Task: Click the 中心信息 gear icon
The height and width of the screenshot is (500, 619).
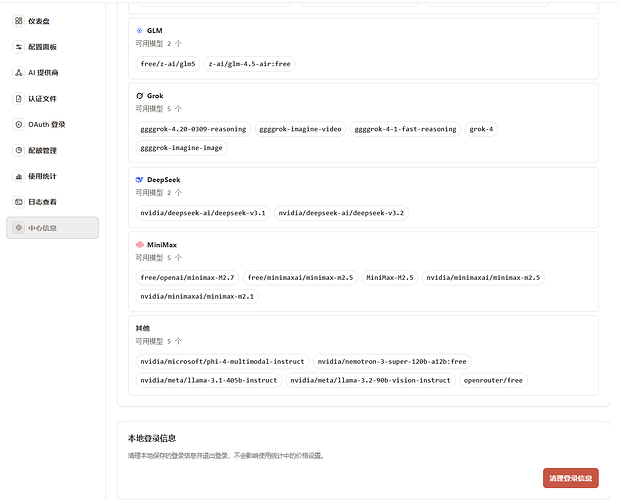Action: click(x=19, y=228)
